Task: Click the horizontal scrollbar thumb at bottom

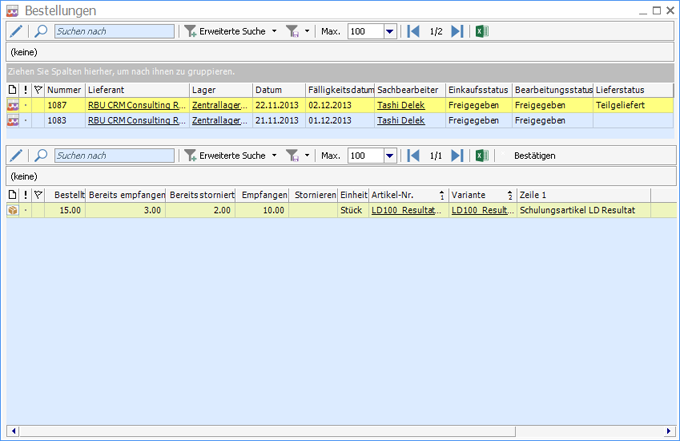Action: 268,431
